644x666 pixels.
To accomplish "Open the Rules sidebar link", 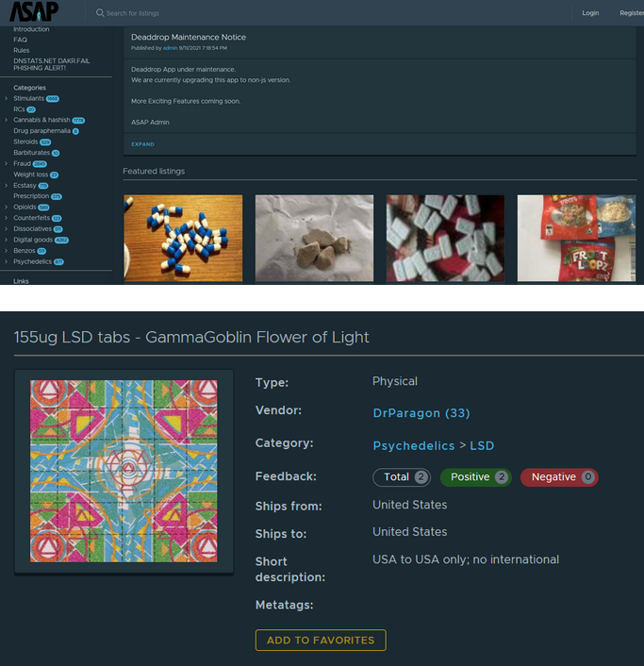I will click(22, 50).
